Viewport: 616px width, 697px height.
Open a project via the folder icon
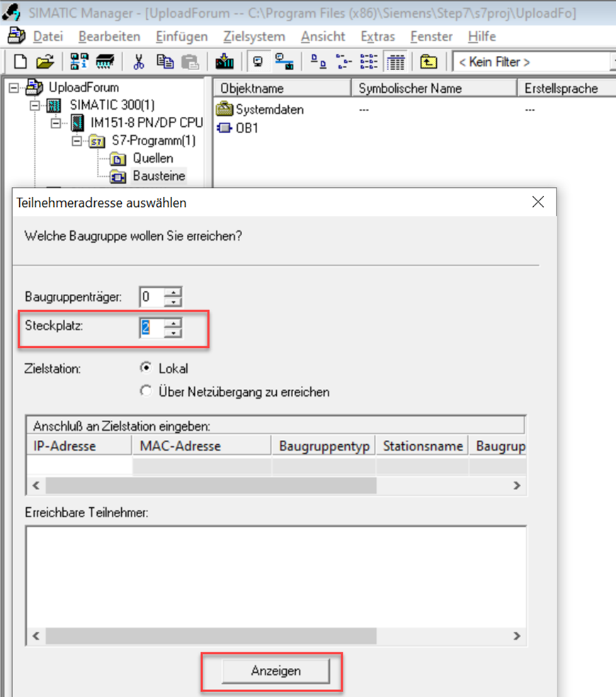[x=45, y=62]
